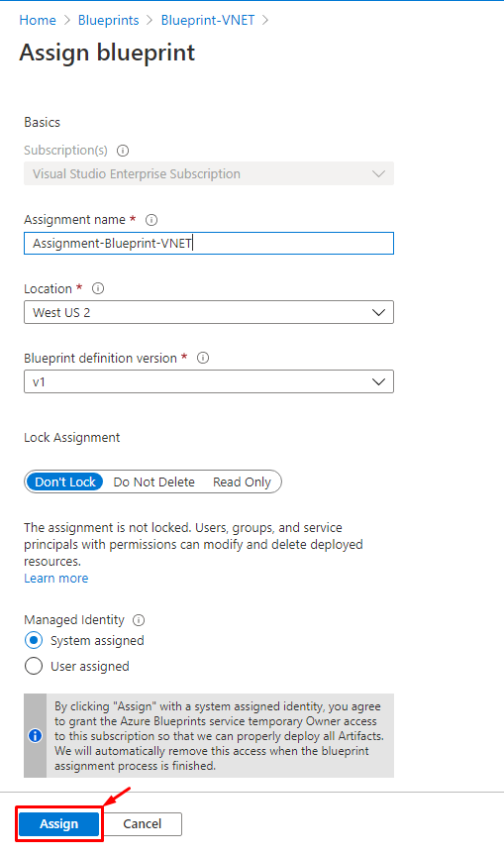The height and width of the screenshot is (856, 504).
Task: Open the Location dropdown showing West US 2
Action: click(209, 312)
